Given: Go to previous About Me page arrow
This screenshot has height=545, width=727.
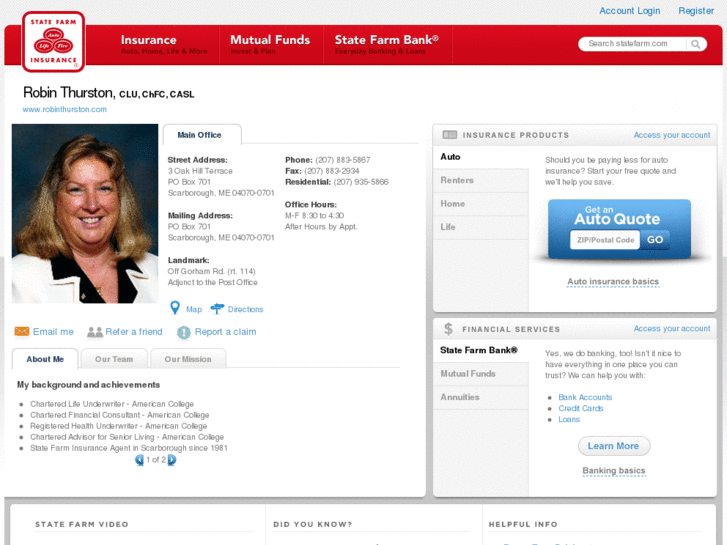Looking at the screenshot, I should pyautogui.click(x=139, y=460).
